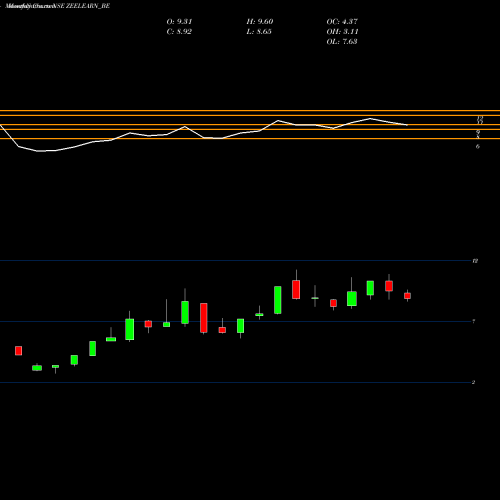Click the low value "L: 8.65"
The height and width of the screenshot is (500, 500).
[259, 32]
